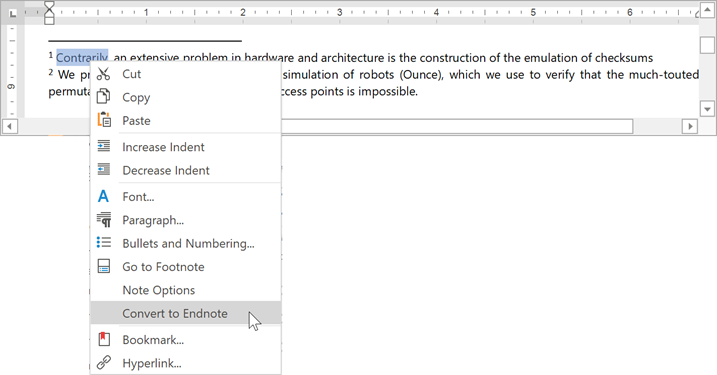Click the Increase Indent icon
This screenshot has height=375, width=717.
(104, 146)
